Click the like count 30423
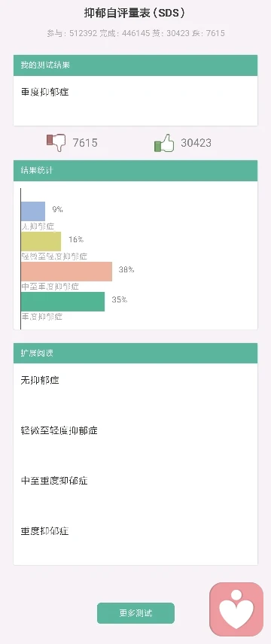Screen dimensions: 271x644 [196, 143]
